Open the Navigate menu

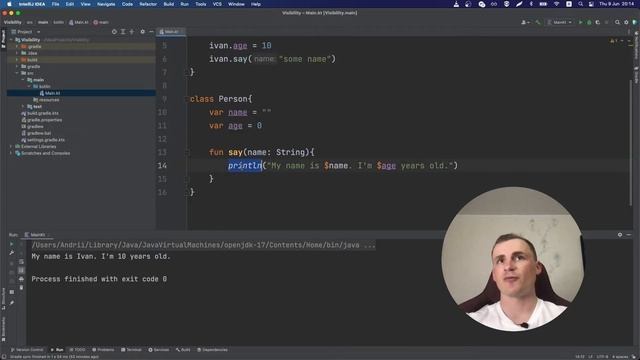106,4
